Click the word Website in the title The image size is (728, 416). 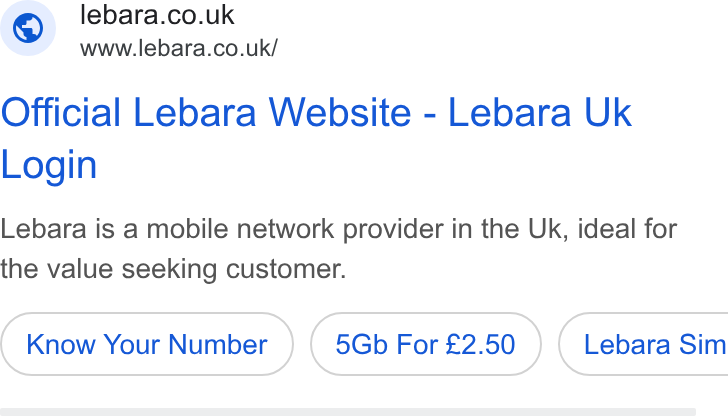[340, 112]
